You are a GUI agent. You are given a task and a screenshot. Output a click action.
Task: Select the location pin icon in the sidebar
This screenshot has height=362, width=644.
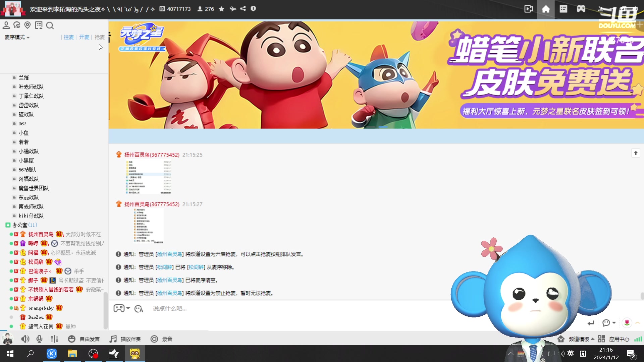tap(28, 25)
